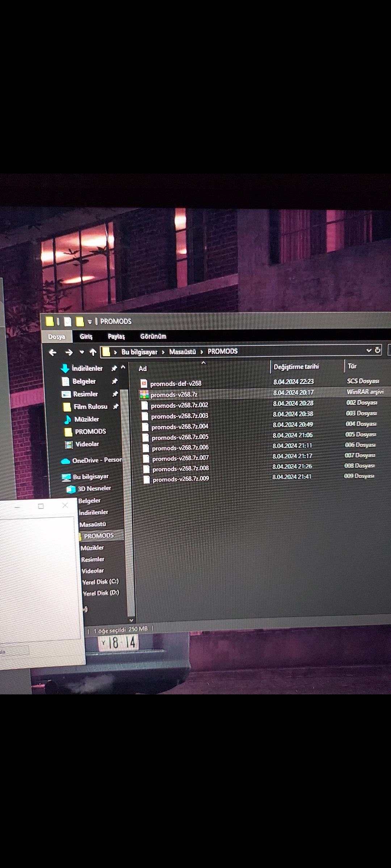This screenshot has width=391, height=868.
Task: Open 3D Nesneler under Bu bilgisayar
Action: 94,488
